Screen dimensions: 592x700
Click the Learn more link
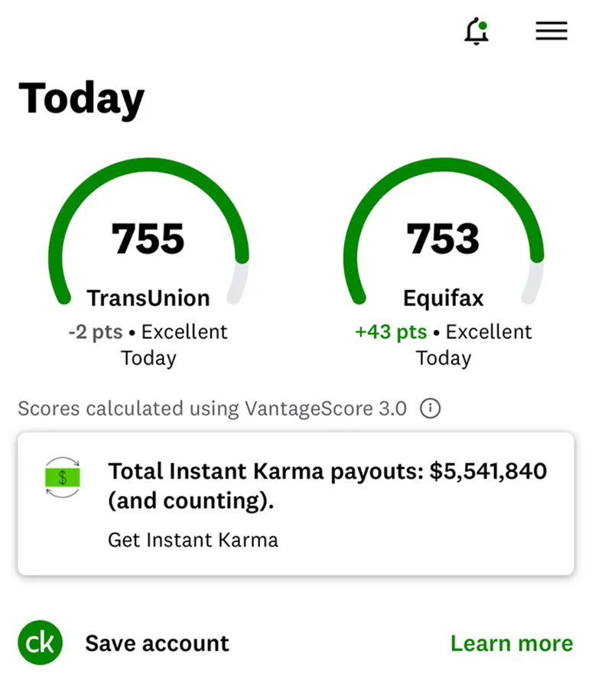point(511,643)
